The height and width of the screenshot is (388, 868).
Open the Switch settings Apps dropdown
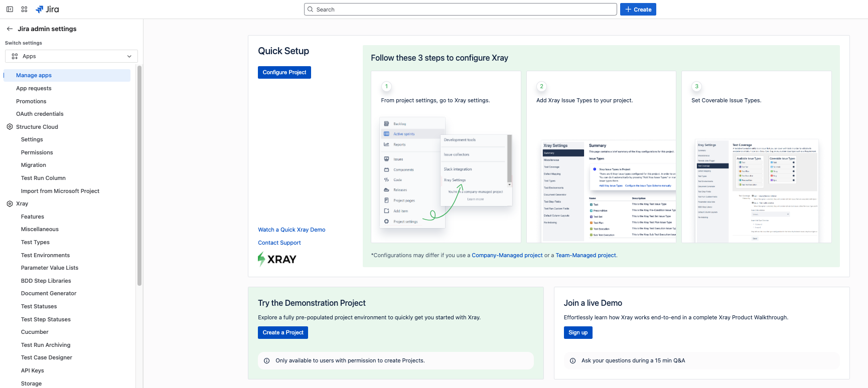(71, 56)
